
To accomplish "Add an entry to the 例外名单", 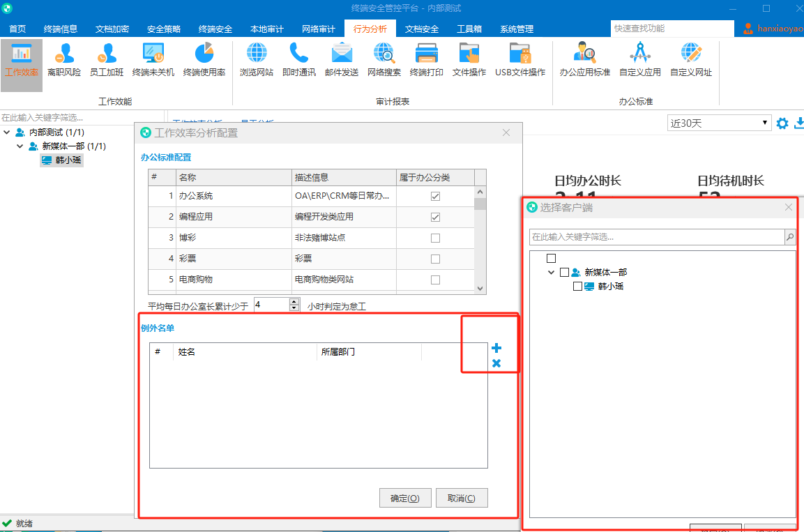I will [x=496, y=349].
